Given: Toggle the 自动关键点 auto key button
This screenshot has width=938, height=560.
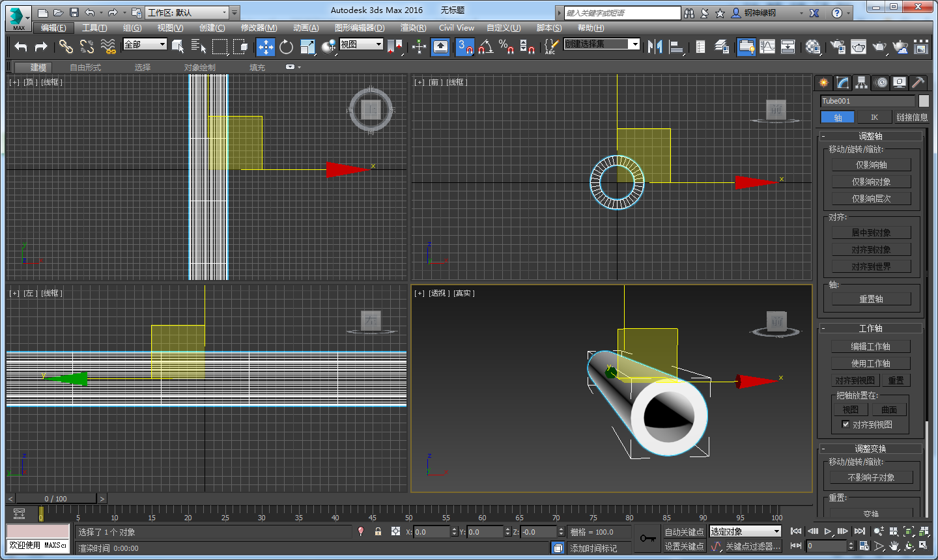Looking at the screenshot, I should click(x=684, y=532).
